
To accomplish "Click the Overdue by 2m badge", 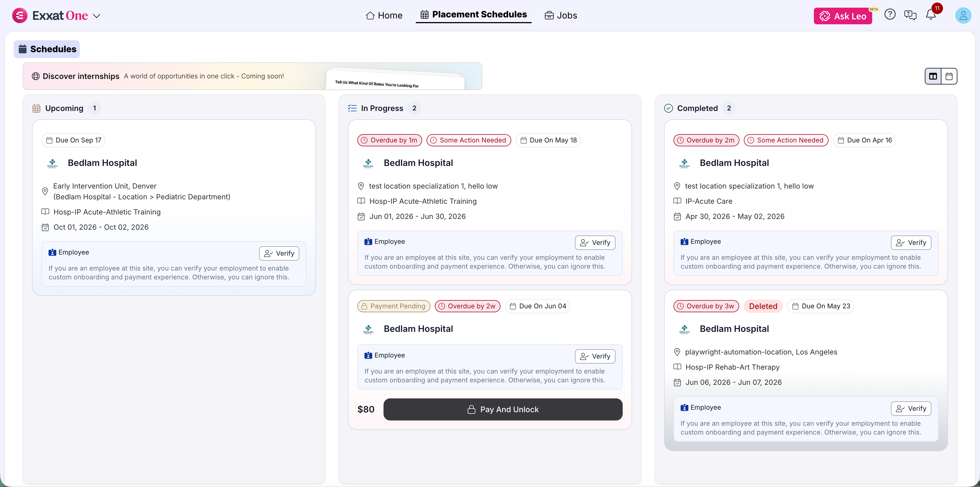I will click(x=707, y=140).
